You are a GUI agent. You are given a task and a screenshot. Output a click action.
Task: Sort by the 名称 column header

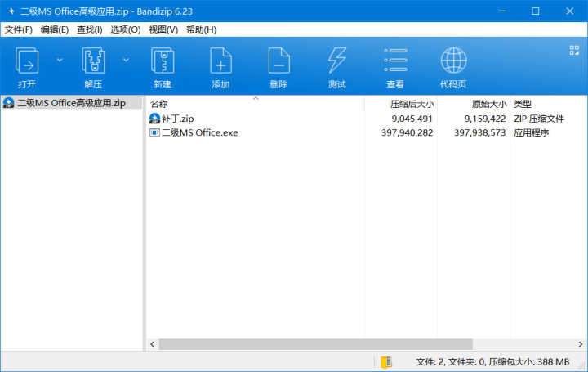[x=159, y=104]
